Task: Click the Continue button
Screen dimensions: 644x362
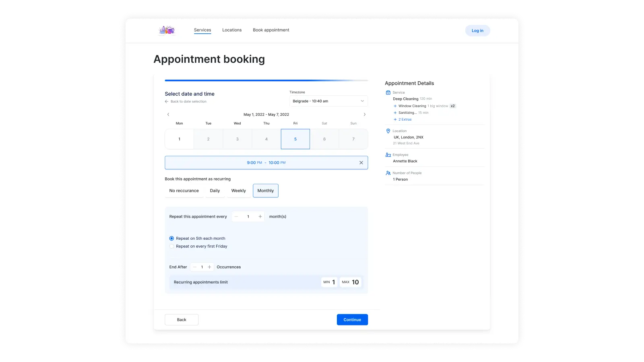Action: [352, 320]
